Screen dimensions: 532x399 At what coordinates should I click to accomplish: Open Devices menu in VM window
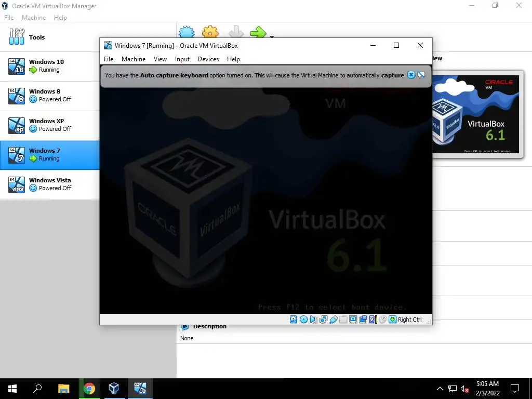pos(208,59)
